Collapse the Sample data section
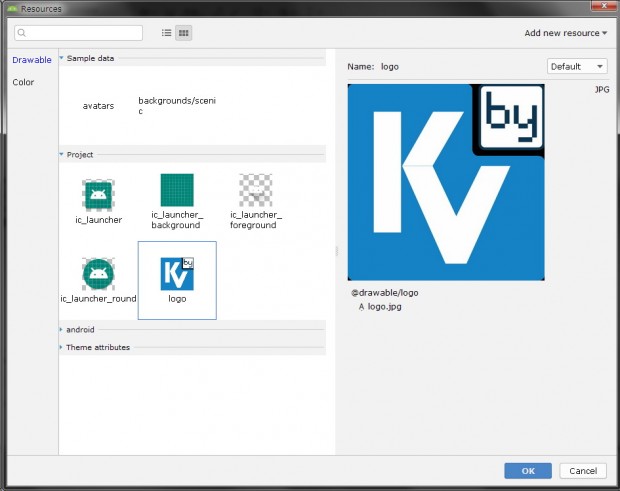Image resolution: width=620 pixels, height=491 pixels. (62, 58)
